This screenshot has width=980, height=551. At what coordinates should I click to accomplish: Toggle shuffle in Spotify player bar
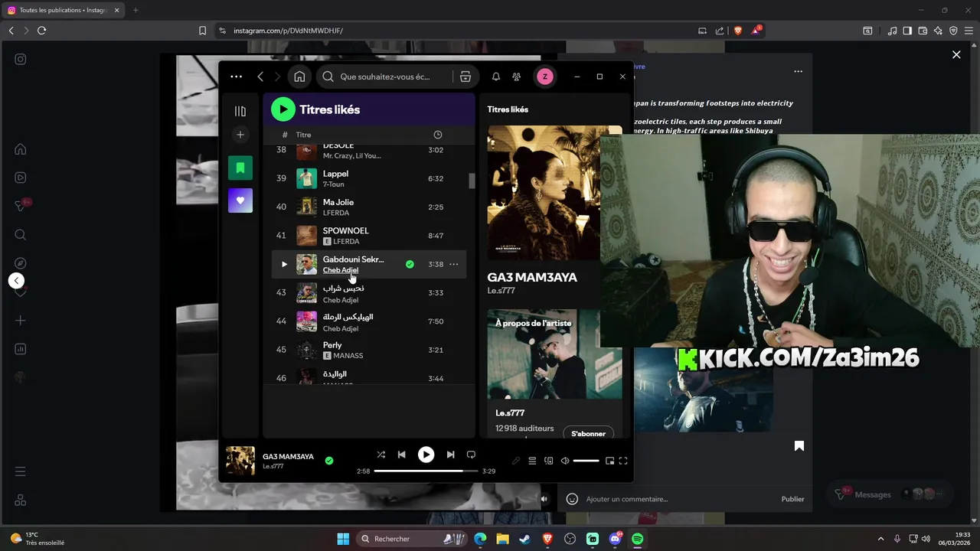[x=381, y=455]
